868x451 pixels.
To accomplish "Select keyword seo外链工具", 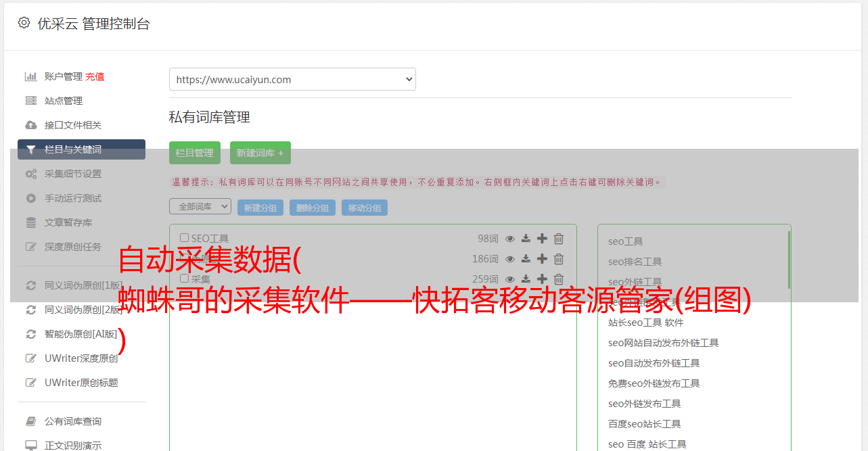I will 635,282.
